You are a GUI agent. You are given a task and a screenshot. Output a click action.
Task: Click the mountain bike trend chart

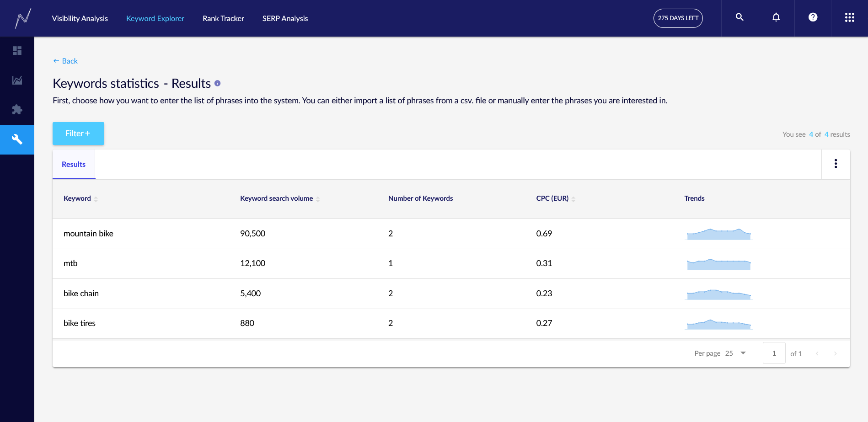[718, 234]
